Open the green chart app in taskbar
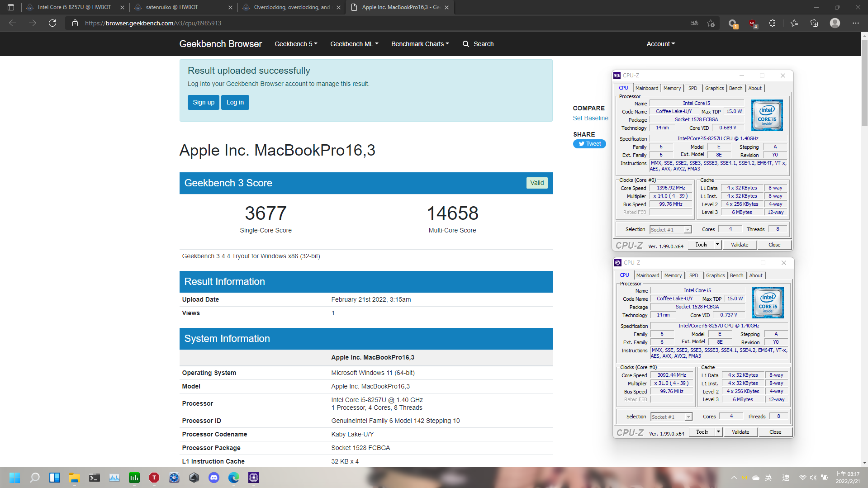 click(134, 478)
